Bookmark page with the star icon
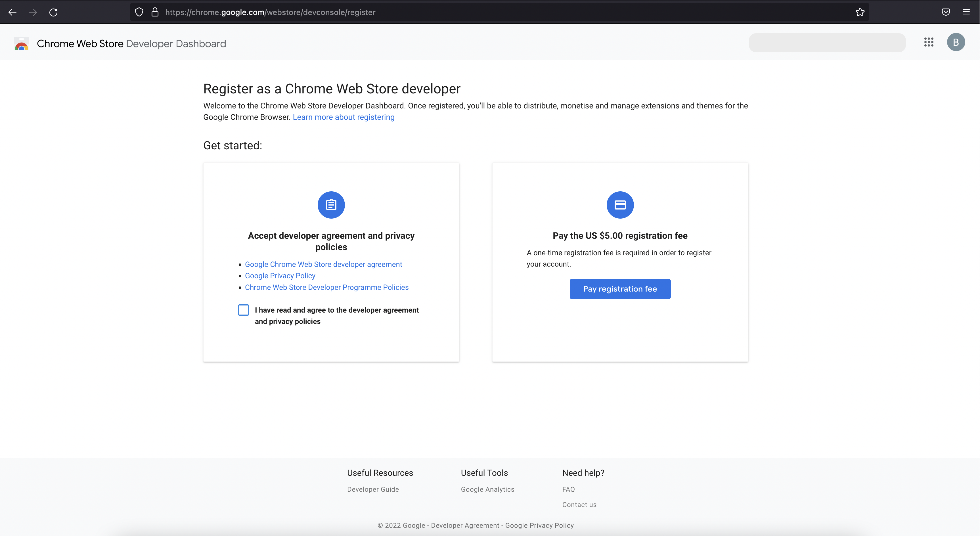The width and height of the screenshot is (980, 536). point(860,12)
